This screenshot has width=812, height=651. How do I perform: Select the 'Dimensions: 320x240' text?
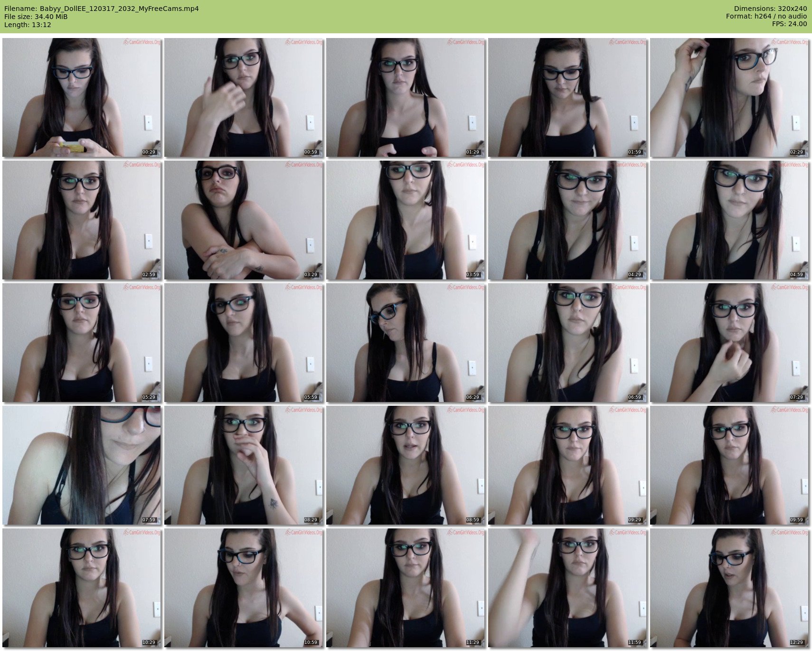coord(770,9)
